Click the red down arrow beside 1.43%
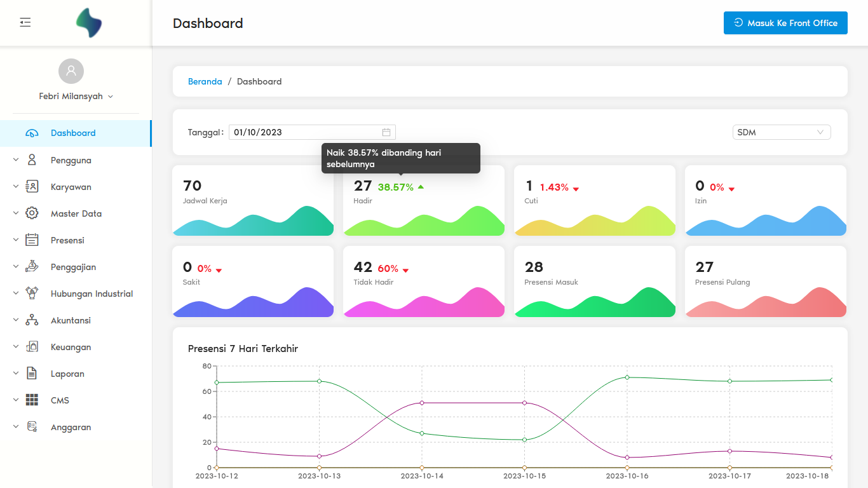 (576, 189)
